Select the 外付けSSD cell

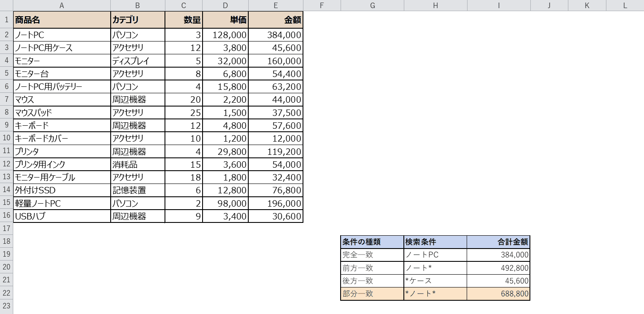click(x=62, y=190)
